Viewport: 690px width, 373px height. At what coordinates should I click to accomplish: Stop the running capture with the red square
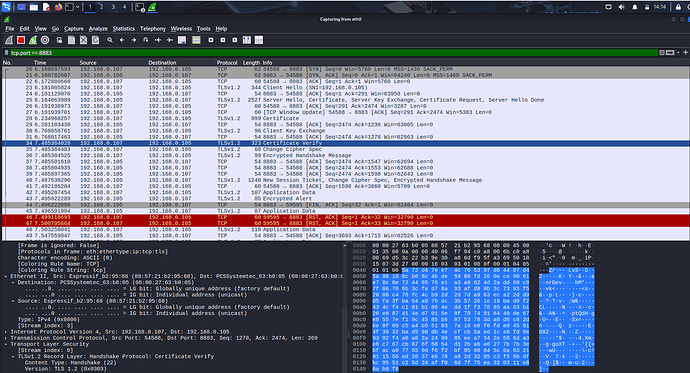pos(21,40)
